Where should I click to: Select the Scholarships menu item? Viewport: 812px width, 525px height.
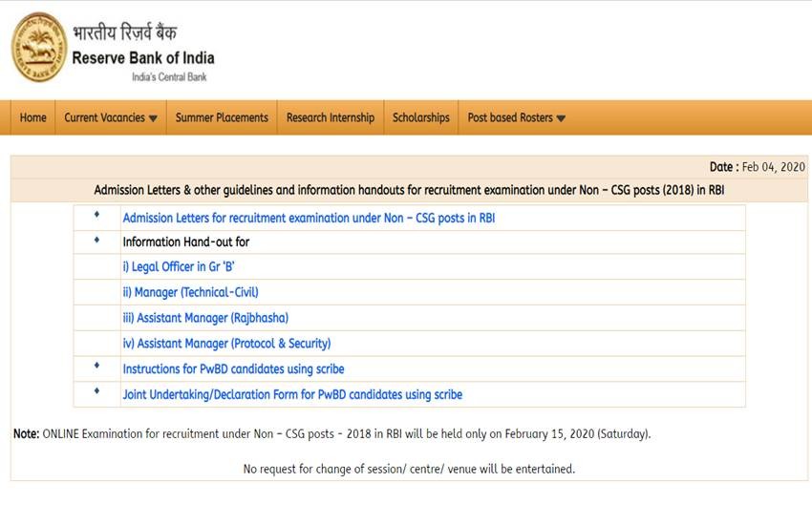[420, 117]
